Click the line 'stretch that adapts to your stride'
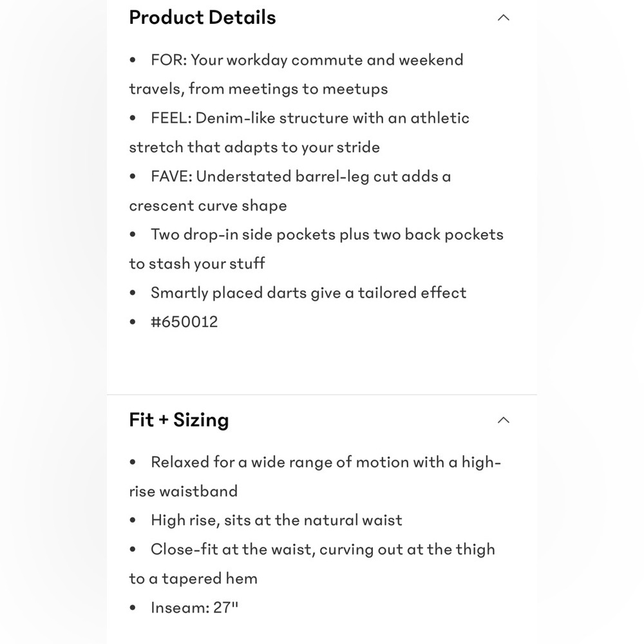The image size is (644, 644). click(x=254, y=147)
